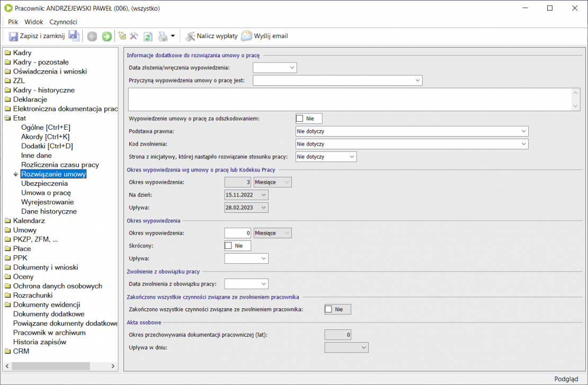Click the 'Zapisz i zamknij' button
Screen dimensions: 588x385
tap(37, 36)
